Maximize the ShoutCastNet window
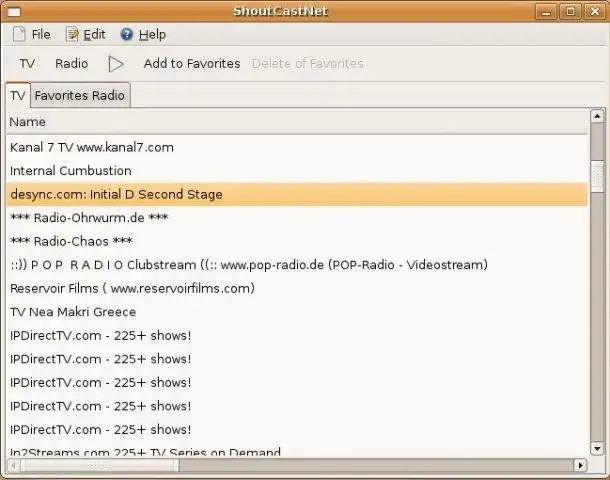The height and width of the screenshot is (480, 610). (571, 12)
